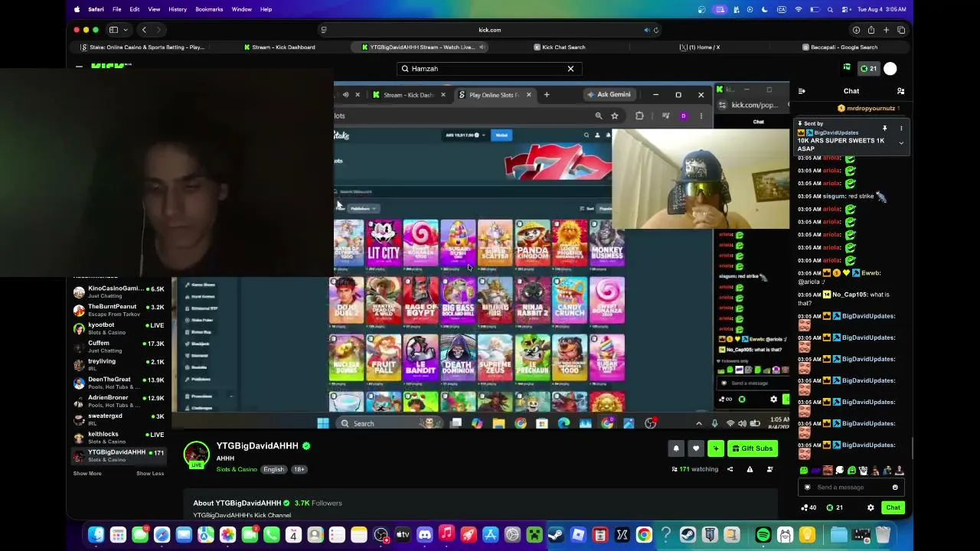
Task: Open Finder from the Dock
Action: [96, 535]
